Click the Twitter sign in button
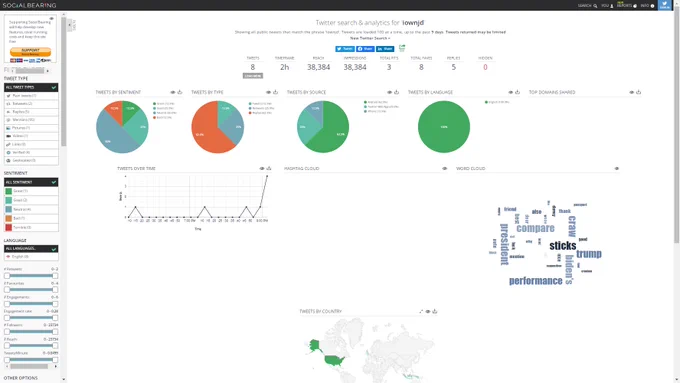 pyautogui.click(x=665, y=5)
